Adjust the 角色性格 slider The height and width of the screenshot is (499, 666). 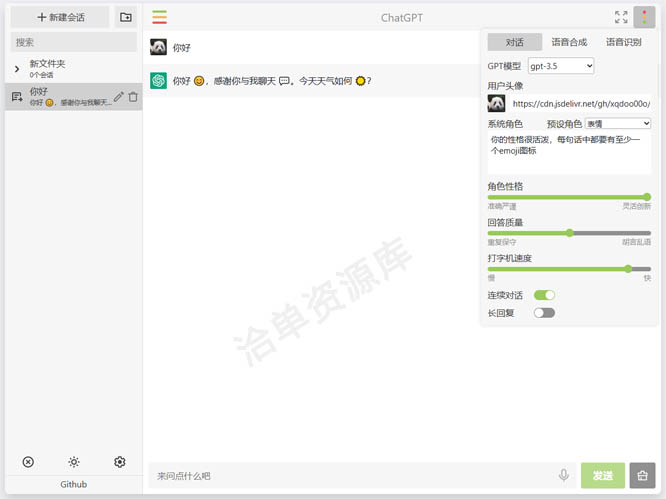[x=569, y=197]
